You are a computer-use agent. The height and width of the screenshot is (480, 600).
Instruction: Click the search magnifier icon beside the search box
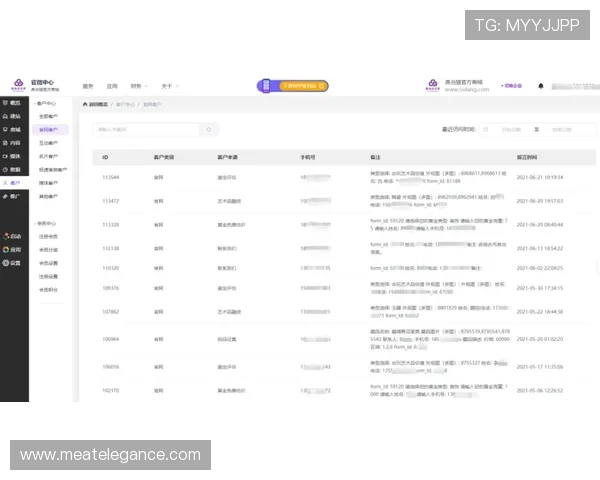209,129
